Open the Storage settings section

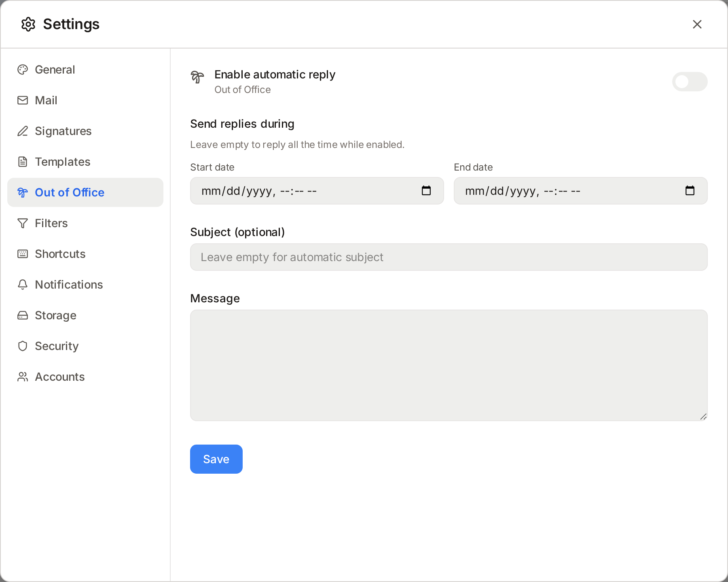[55, 315]
